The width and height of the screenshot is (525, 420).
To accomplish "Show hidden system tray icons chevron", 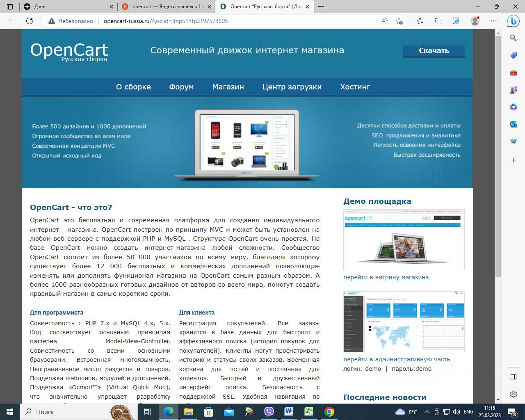I will pyautogui.click(x=427, y=412).
